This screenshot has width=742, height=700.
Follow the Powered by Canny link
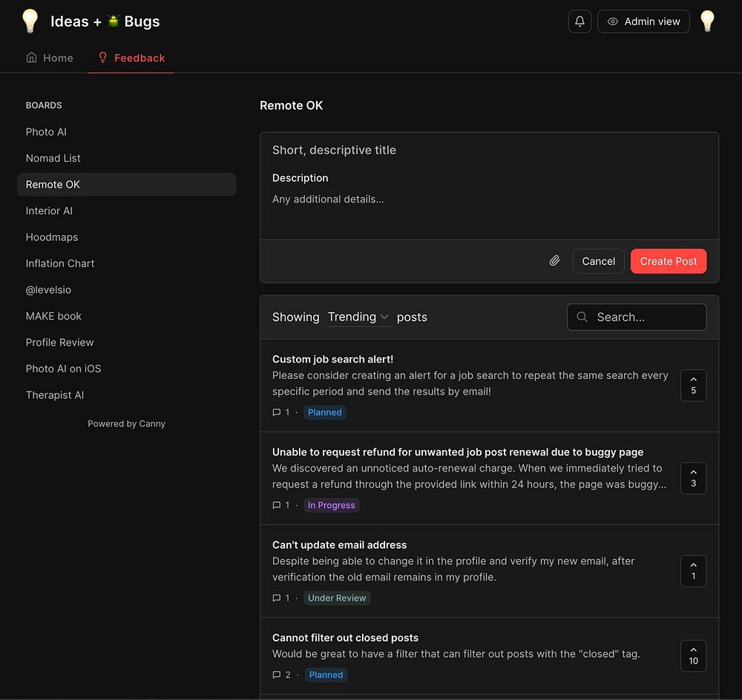pyautogui.click(x=126, y=424)
